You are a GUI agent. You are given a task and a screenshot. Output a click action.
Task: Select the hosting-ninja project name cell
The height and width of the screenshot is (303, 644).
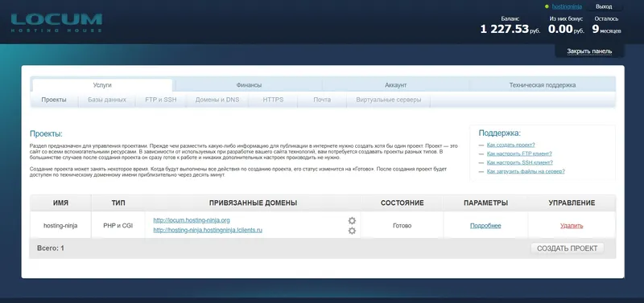(60, 226)
